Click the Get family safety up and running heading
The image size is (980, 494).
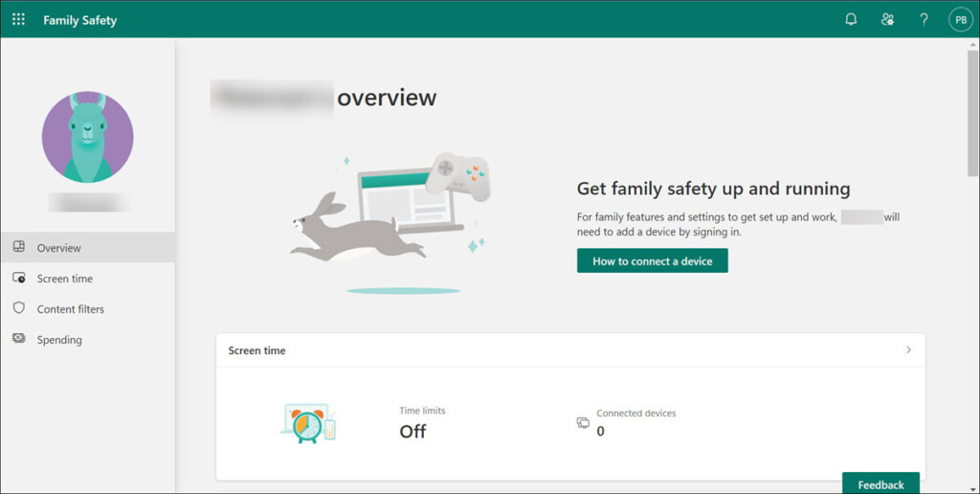(713, 189)
